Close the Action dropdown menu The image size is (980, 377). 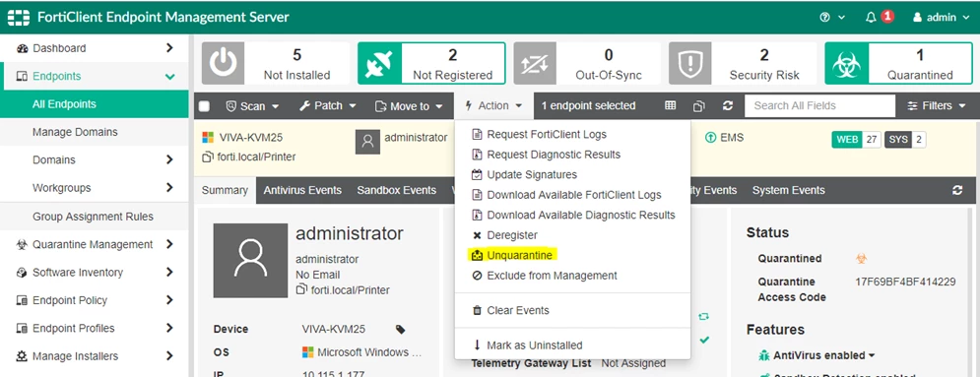point(493,106)
